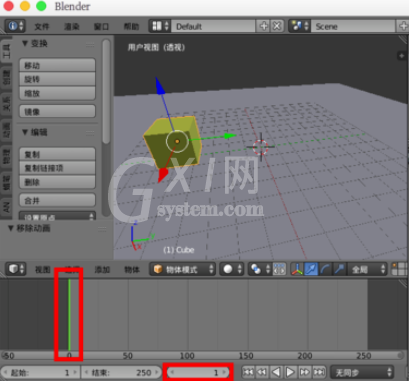Delete the Default screen layout with X icon
The height and width of the screenshot is (381, 409).
click(x=277, y=26)
